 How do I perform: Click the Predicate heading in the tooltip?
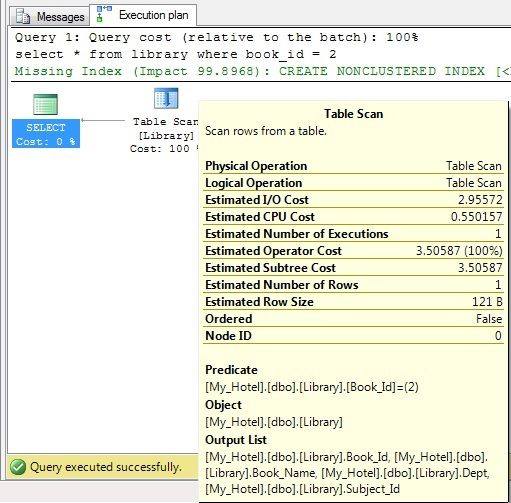coord(231,370)
